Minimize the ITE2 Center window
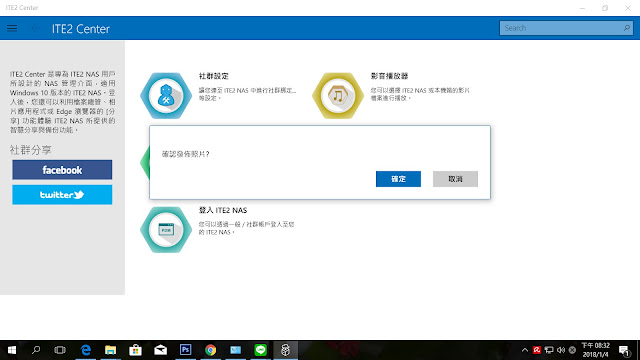This screenshot has width=640, height=360. pyautogui.click(x=582, y=8)
